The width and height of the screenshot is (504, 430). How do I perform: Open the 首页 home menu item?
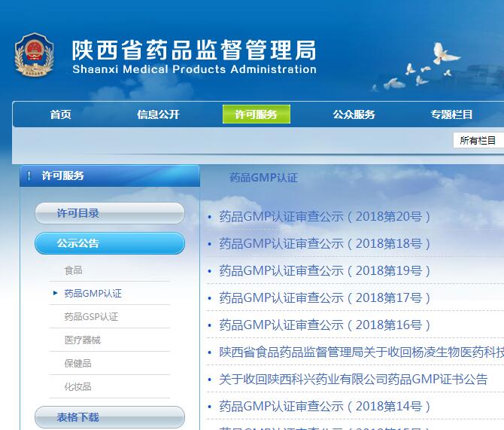click(61, 114)
